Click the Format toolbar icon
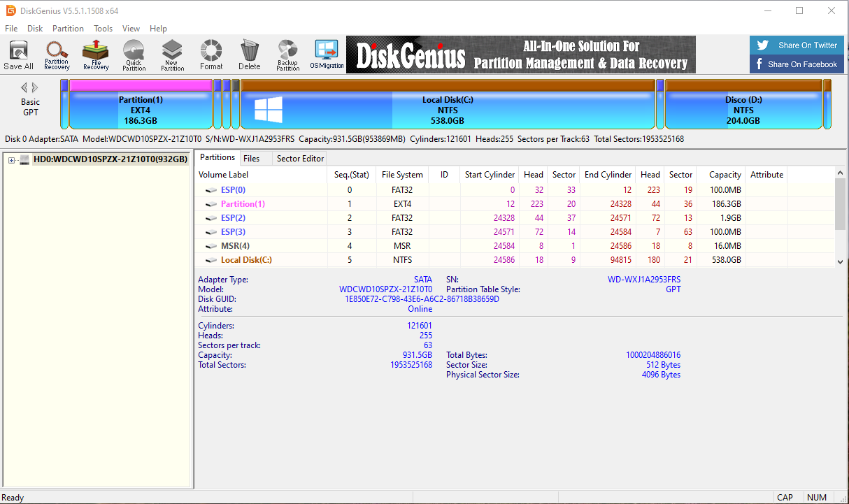 [x=211, y=55]
